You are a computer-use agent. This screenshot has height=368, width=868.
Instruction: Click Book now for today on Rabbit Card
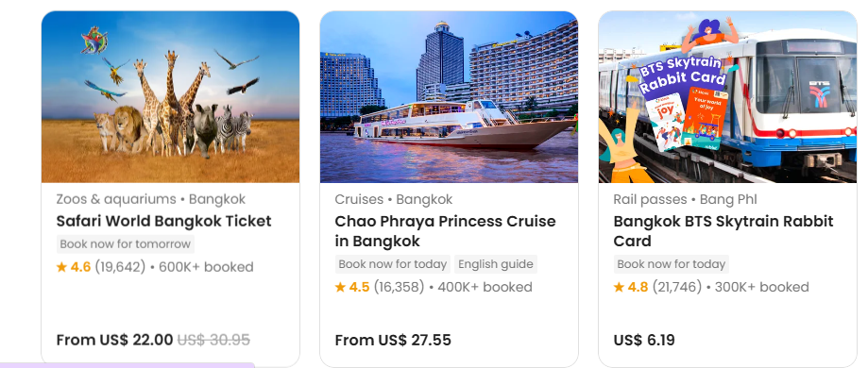pos(671,264)
